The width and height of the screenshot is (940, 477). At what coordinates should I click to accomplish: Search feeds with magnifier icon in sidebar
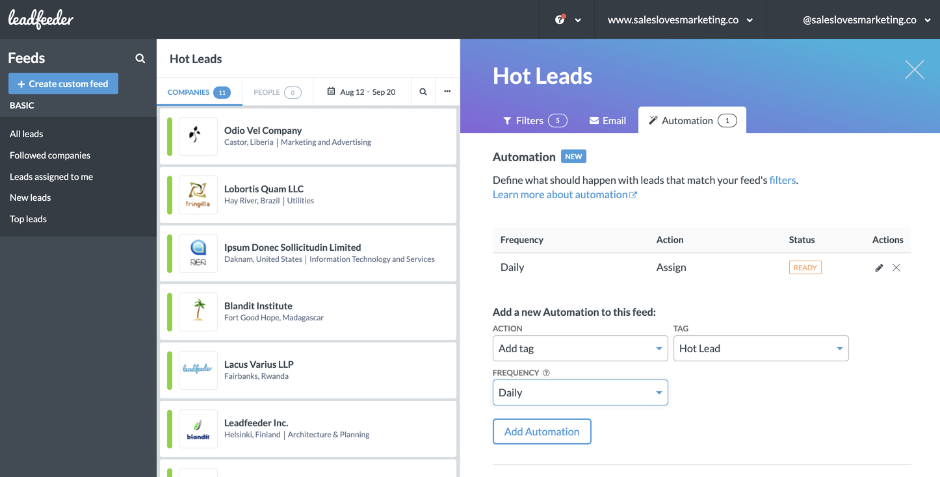[x=140, y=58]
